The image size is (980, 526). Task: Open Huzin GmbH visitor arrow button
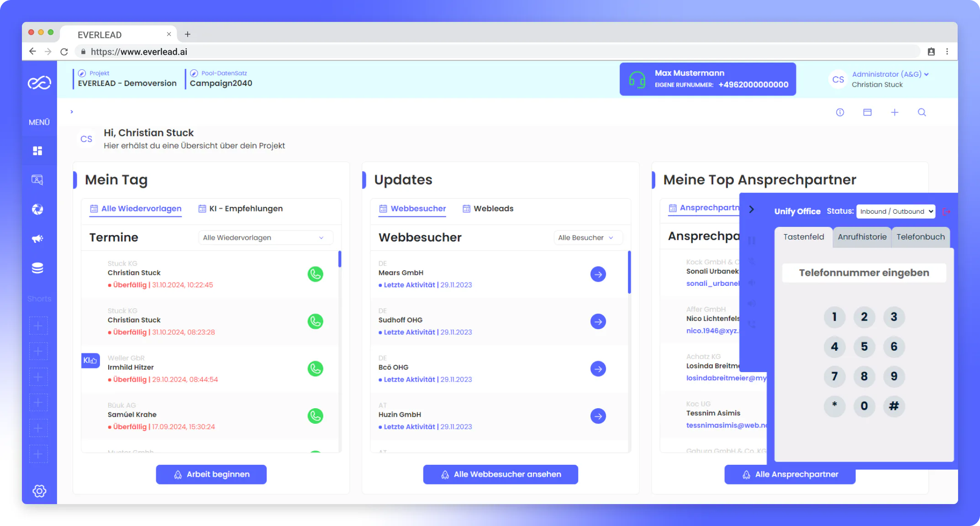tap(598, 416)
